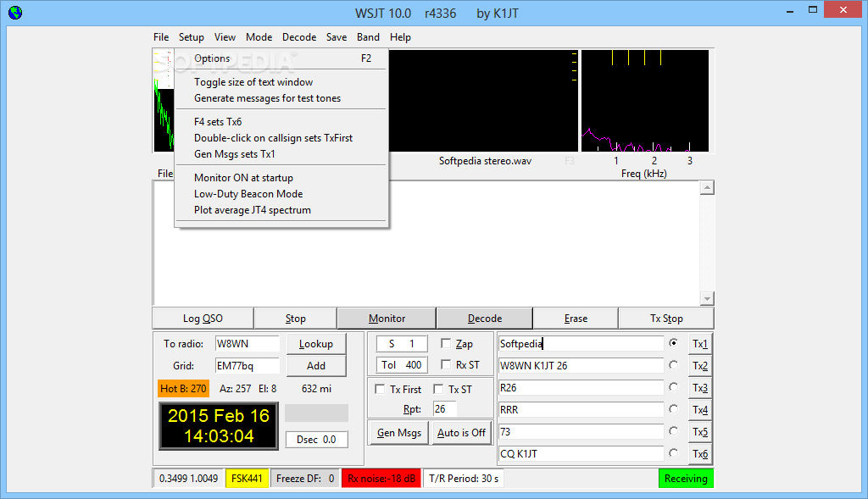Click the Rx noise -18 dB indicator
The width and height of the screenshot is (868, 499).
(381, 479)
